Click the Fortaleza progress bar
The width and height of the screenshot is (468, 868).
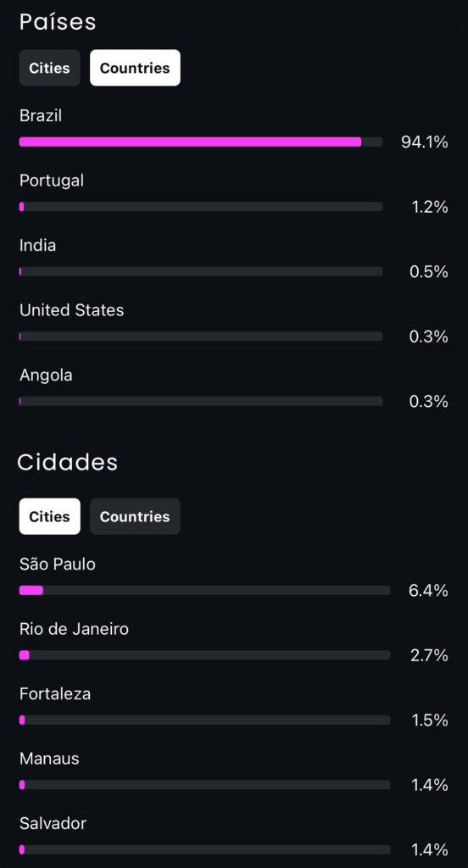tap(205, 720)
